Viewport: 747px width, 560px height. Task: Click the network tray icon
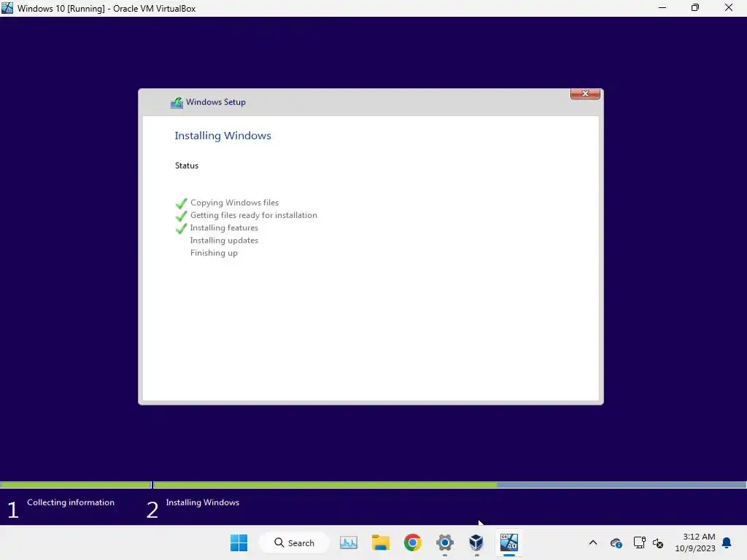pos(639,542)
